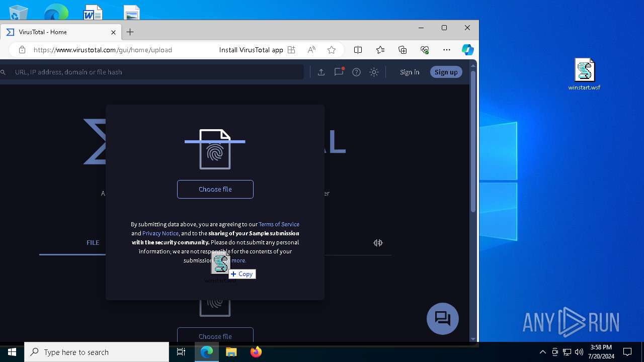Open Browser essentials heart icon
Image resolution: width=644 pixels, height=362 pixels.
click(425, 50)
